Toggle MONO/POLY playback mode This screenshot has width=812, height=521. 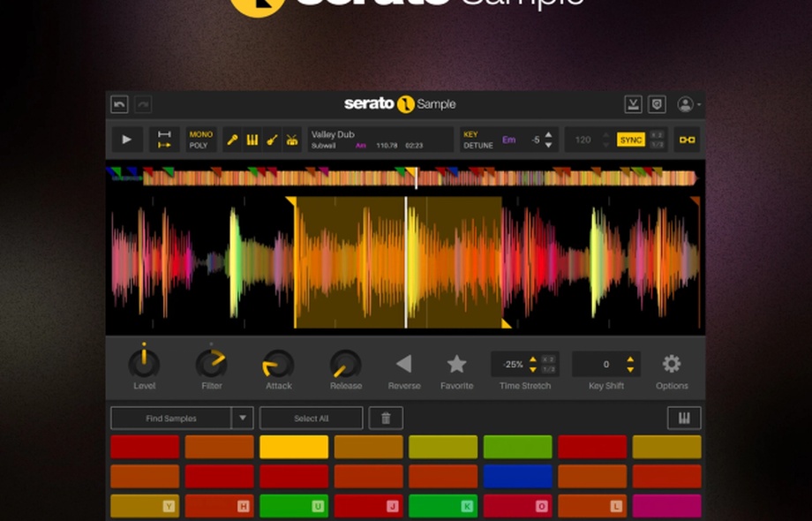point(199,140)
